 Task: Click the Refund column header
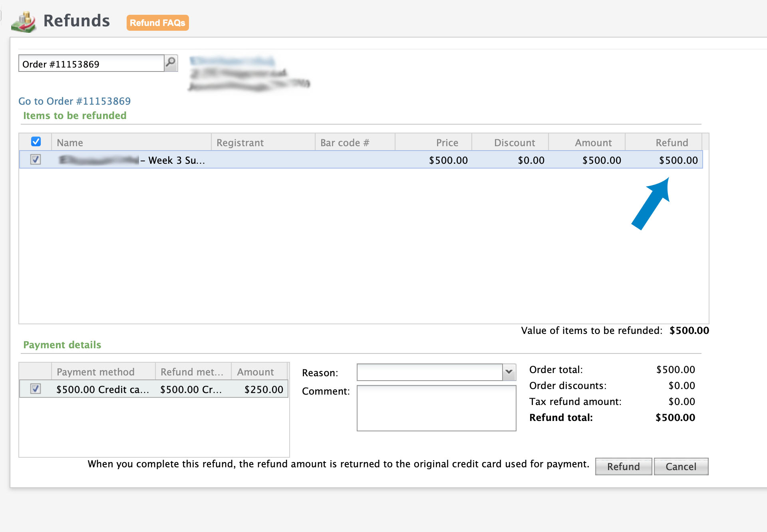coord(664,143)
